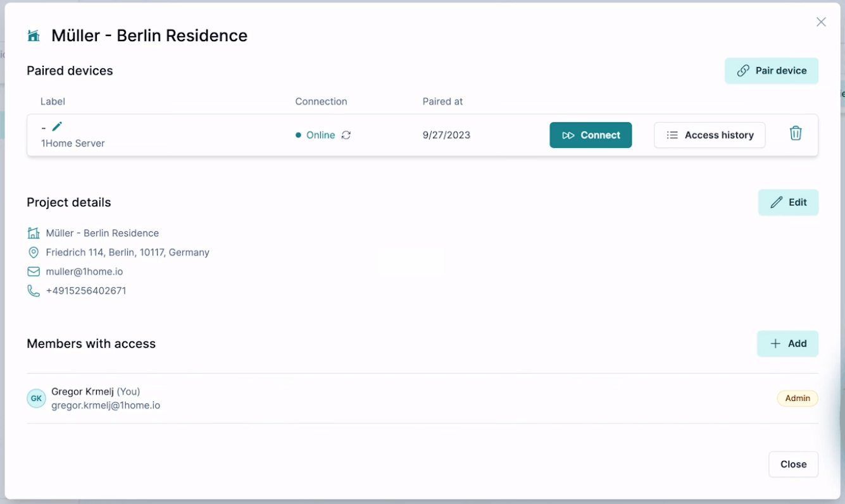
Task: Click the GK member avatar
Action: [x=36, y=398]
